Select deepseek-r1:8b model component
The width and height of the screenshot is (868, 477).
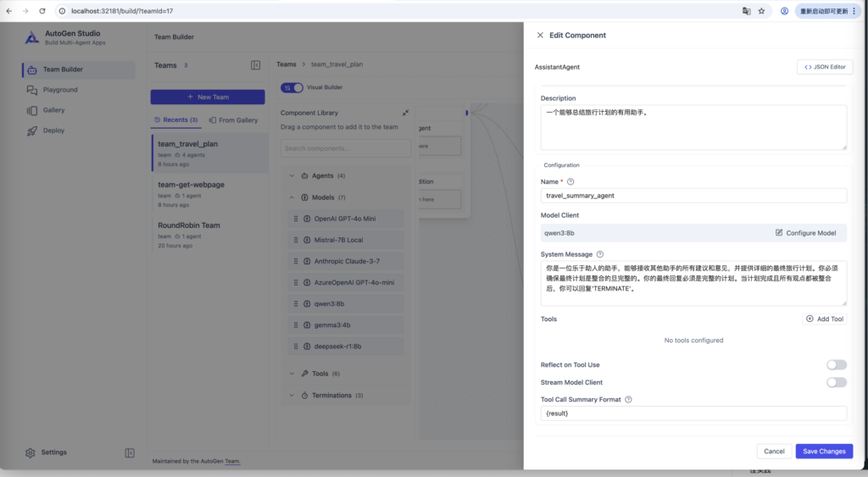[346, 347]
